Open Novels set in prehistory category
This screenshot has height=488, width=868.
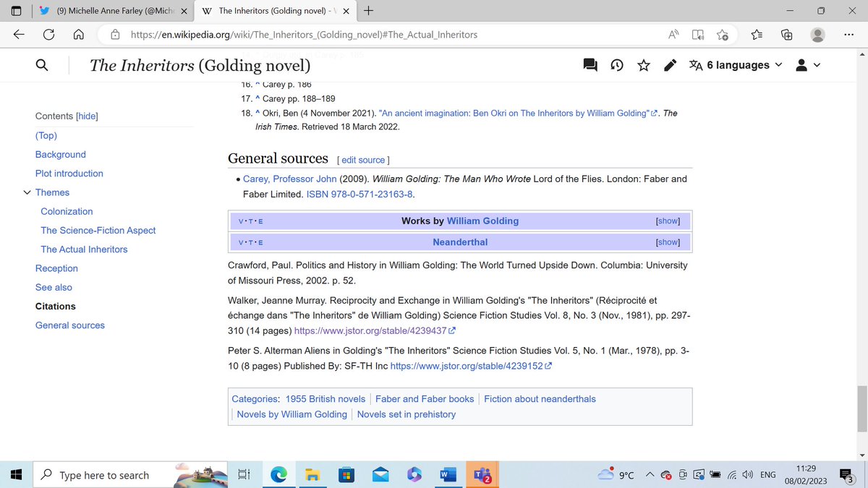[x=407, y=414]
